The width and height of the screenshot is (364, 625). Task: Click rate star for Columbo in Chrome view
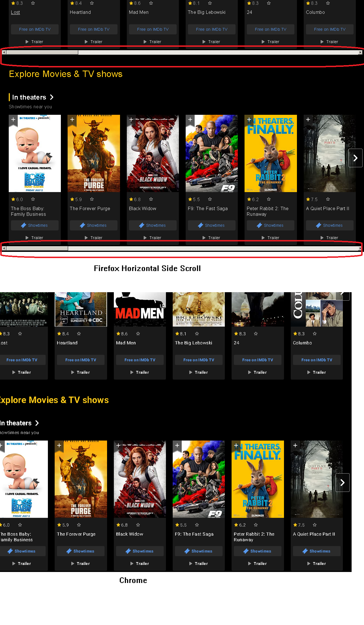[315, 334]
